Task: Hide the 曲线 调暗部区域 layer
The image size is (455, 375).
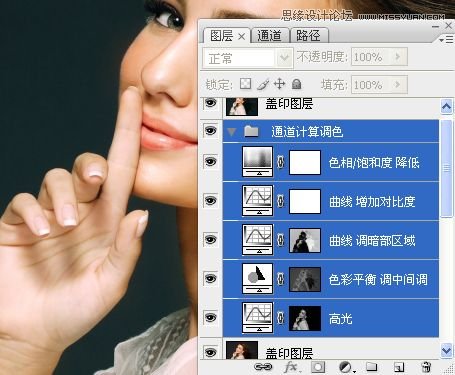Action: (210, 239)
